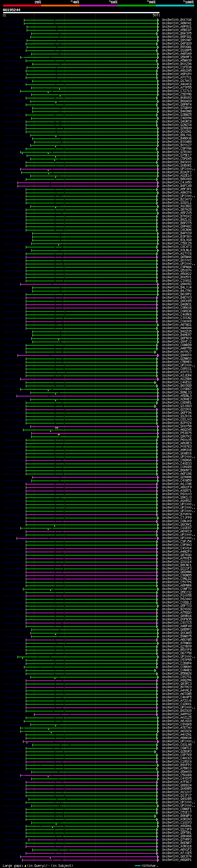Open UniRef100_A1S207 entry
Image resolution: width=197 pixels, height=868 pixels.
pos(176,792)
